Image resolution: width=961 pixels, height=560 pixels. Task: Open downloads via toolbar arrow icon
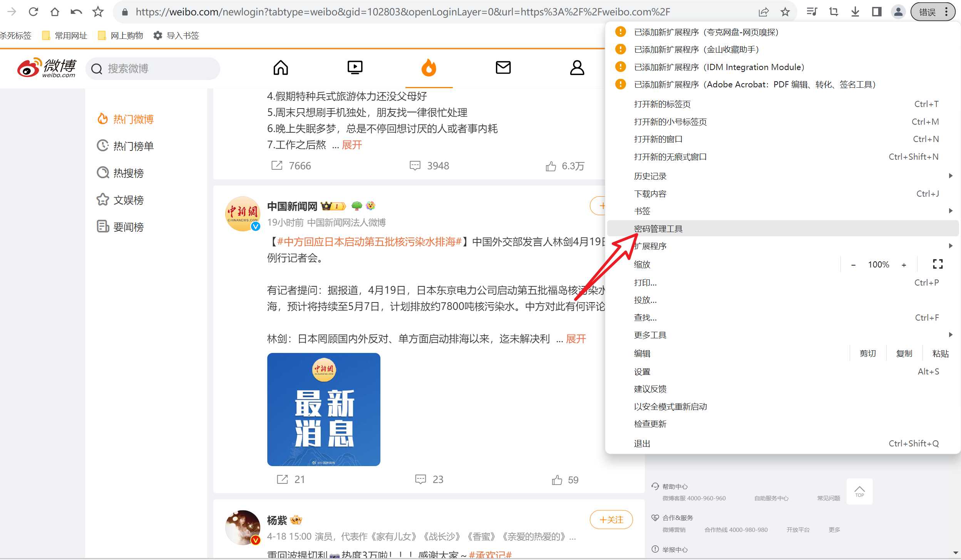[855, 12]
